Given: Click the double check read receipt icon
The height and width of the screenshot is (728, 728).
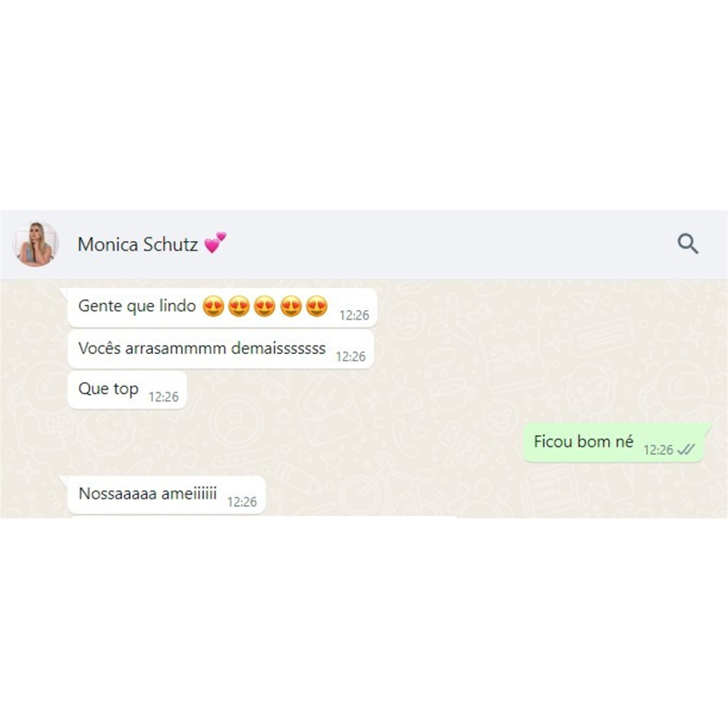Looking at the screenshot, I should pyautogui.click(x=686, y=450).
